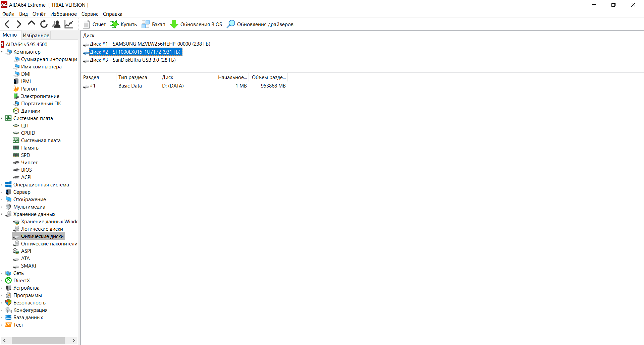Click the База данных database icon
The height and width of the screenshot is (345, 644).
point(8,318)
